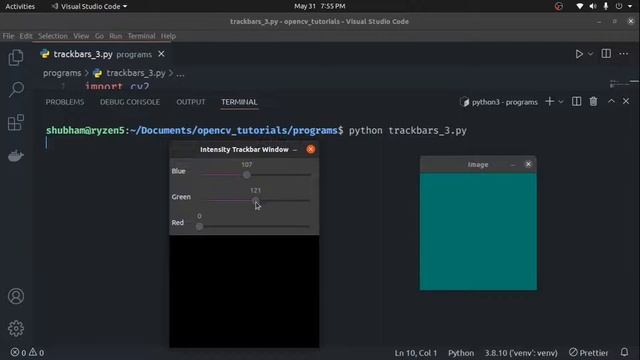Viewport: 640px width, 360px height.
Task: Select the trackbars_3.py editor tab
Action: 103,54
